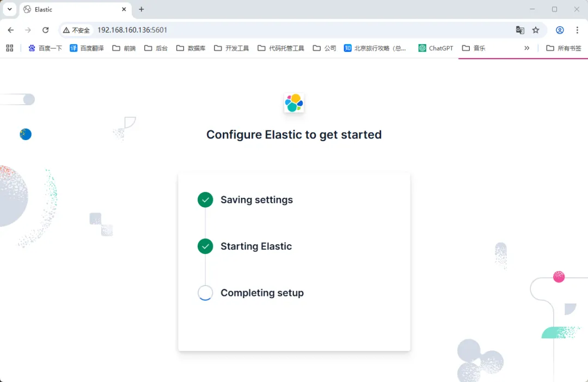Open the apps grid icon in bookmarks bar
This screenshot has width=588, height=382.
pyautogui.click(x=10, y=48)
